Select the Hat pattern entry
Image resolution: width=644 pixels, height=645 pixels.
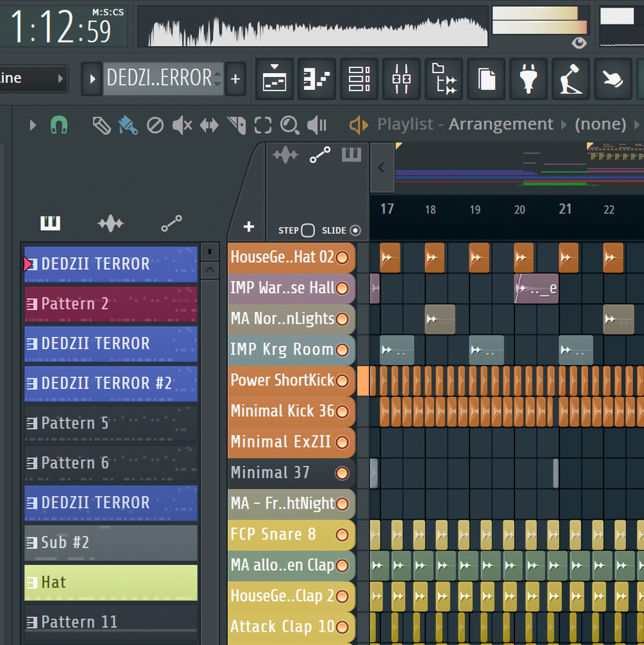[x=111, y=583]
